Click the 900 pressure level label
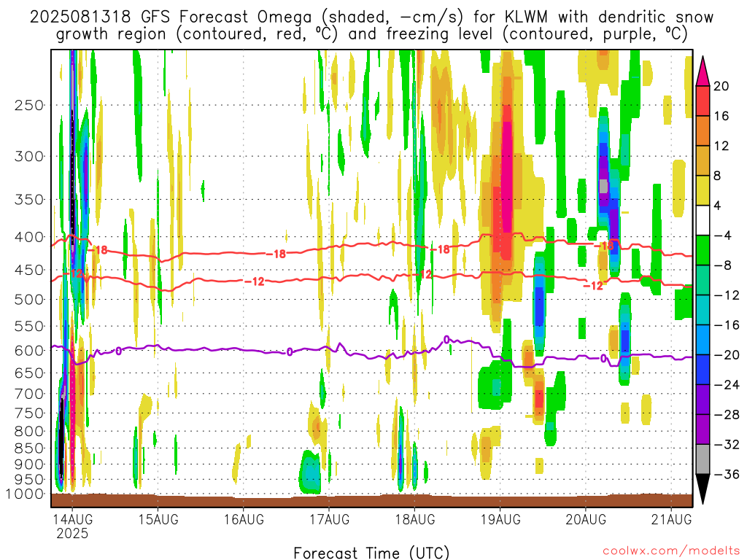 [x=29, y=464]
